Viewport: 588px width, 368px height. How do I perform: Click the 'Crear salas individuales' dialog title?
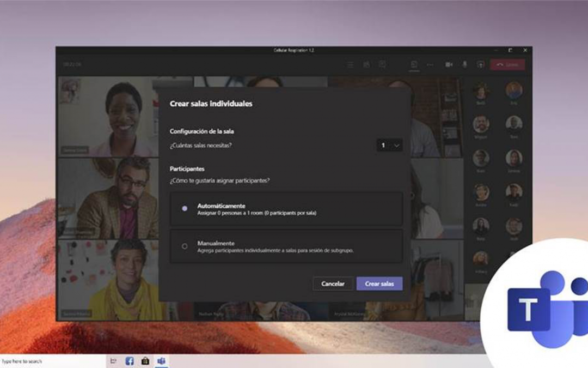click(211, 104)
